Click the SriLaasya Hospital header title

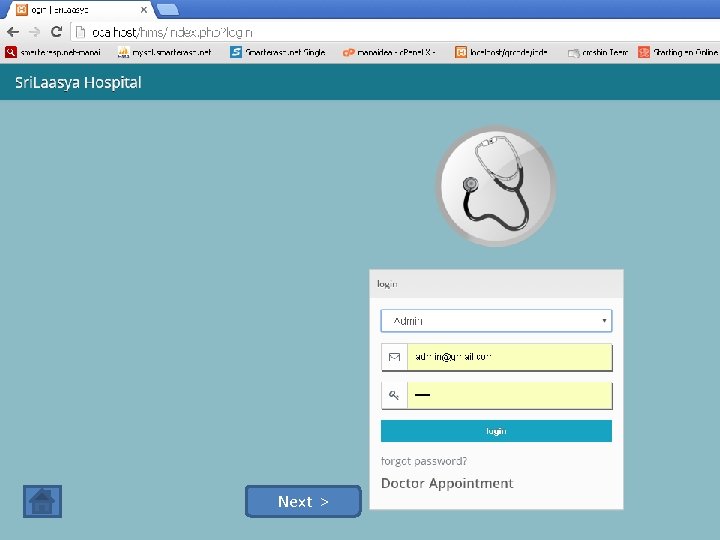[78, 83]
